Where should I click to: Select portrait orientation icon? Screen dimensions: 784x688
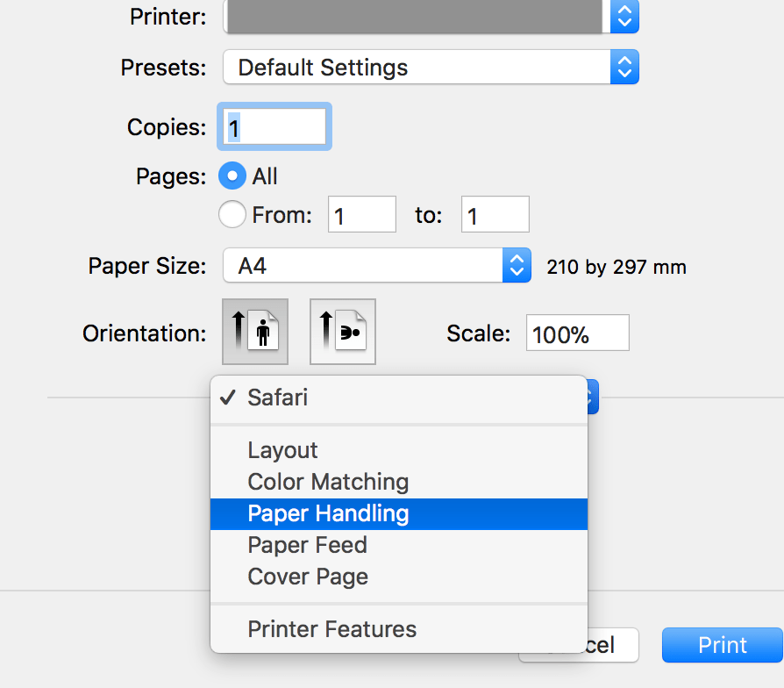pyautogui.click(x=254, y=332)
